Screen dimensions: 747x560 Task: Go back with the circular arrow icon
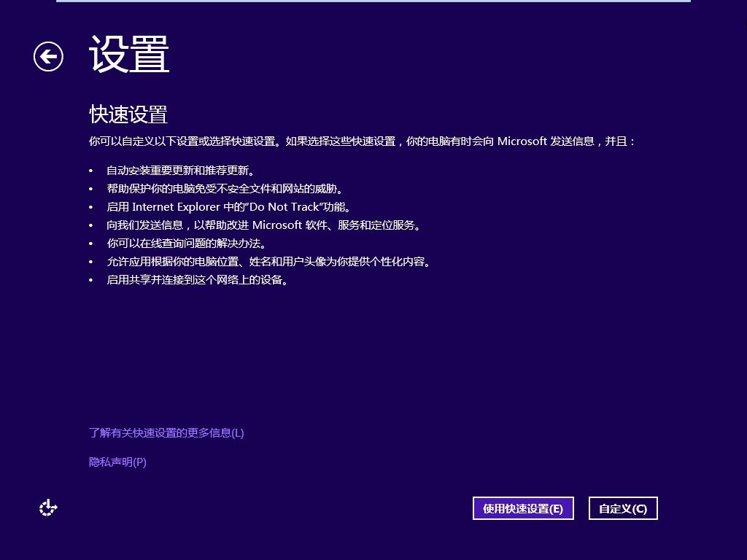click(48, 57)
